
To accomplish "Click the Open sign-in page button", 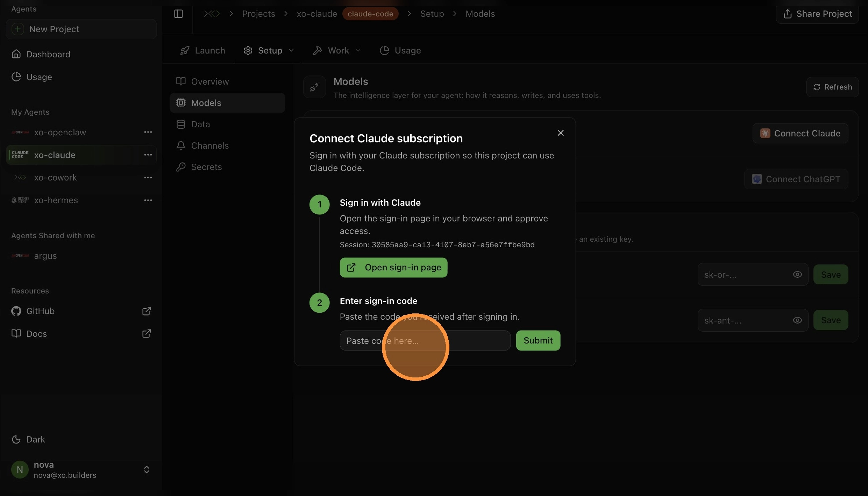I will coord(393,268).
